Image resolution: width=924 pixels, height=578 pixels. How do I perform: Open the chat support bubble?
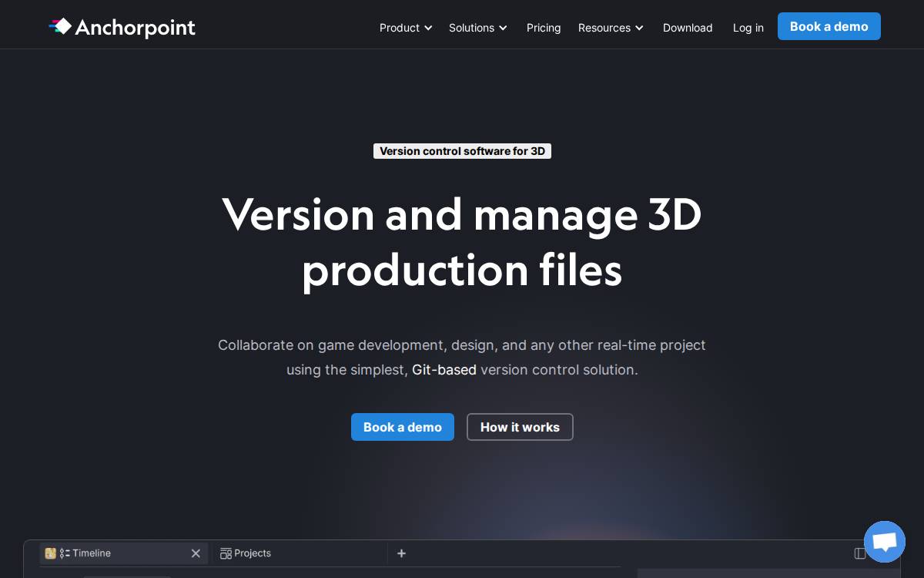[885, 542]
